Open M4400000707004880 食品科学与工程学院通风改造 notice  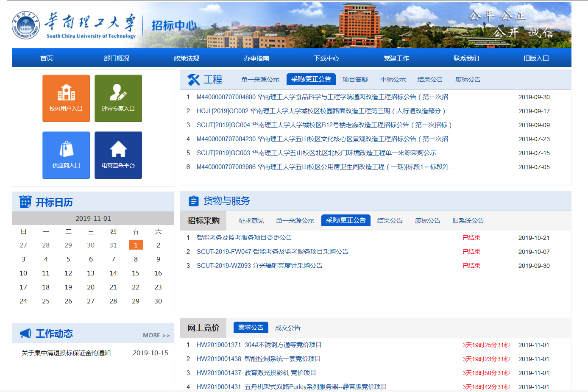(x=325, y=97)
